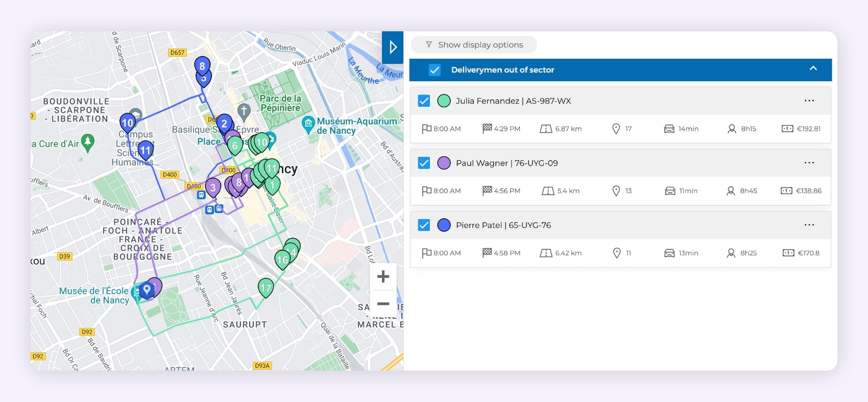
Task: Click Pierre Patel's blue color circle
Action: tap(444, 225)
